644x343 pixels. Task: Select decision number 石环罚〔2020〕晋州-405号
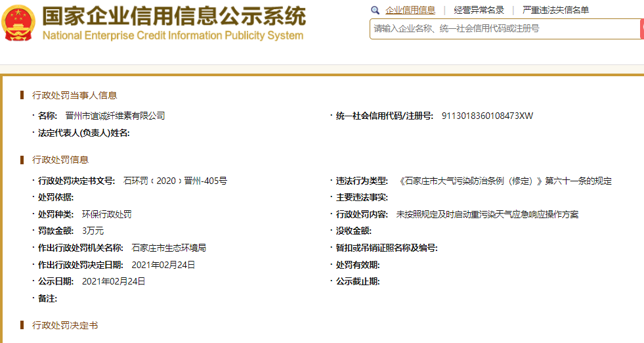click(x=175, y=181)
